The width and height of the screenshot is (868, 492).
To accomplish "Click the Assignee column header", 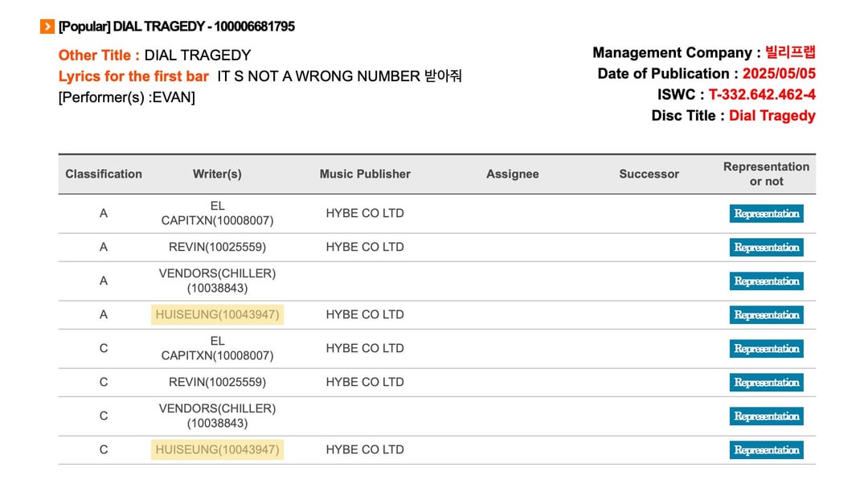I will [513, 174].
